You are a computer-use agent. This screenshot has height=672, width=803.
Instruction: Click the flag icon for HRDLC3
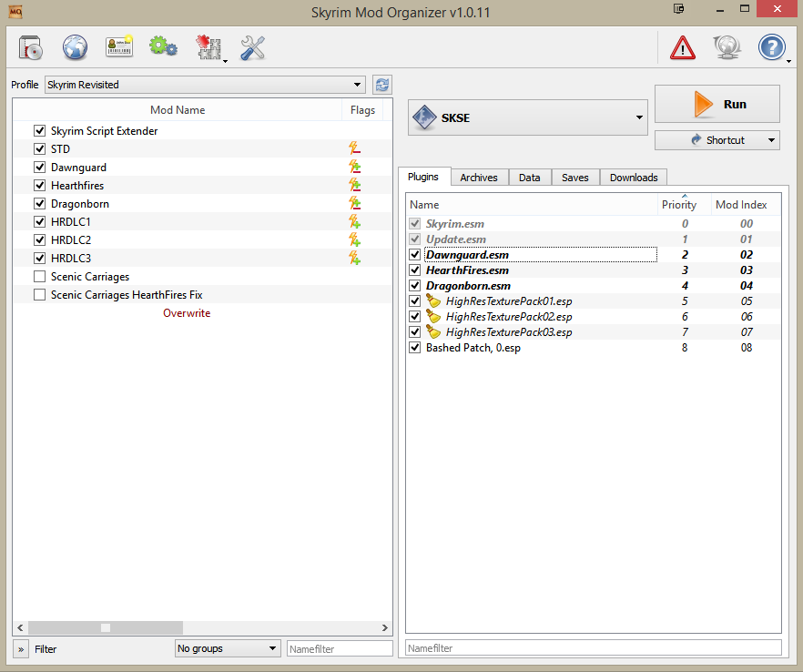(x=354, y=258)
